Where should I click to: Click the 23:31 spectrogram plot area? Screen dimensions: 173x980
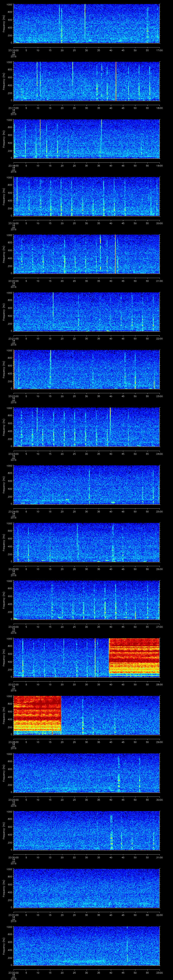click(x=87, y=888)
